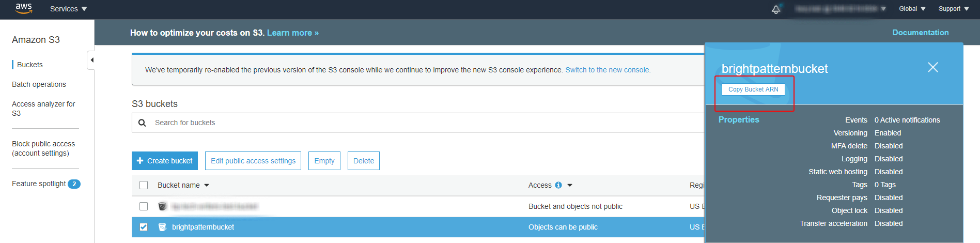
Task: Sort by Access column arrow
Action: click(570, 185)
